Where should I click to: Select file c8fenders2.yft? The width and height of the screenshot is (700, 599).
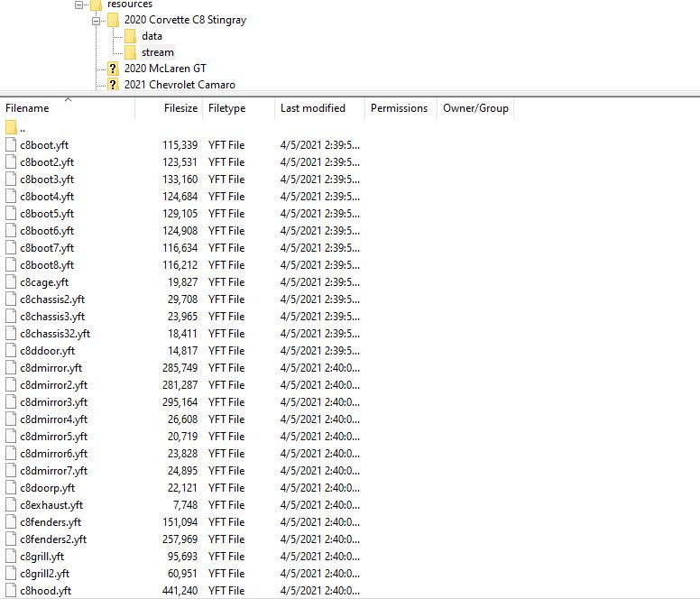tap(53, 539)
